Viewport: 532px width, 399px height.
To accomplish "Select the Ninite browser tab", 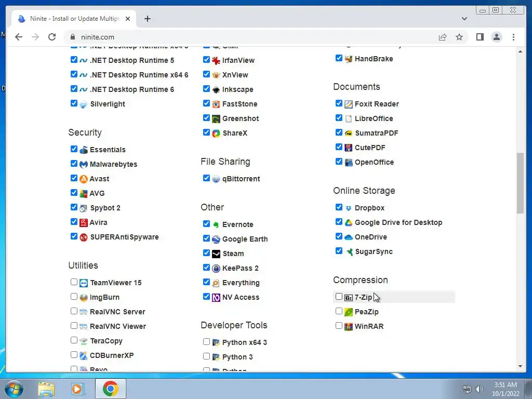I will (x=74, y=19).
